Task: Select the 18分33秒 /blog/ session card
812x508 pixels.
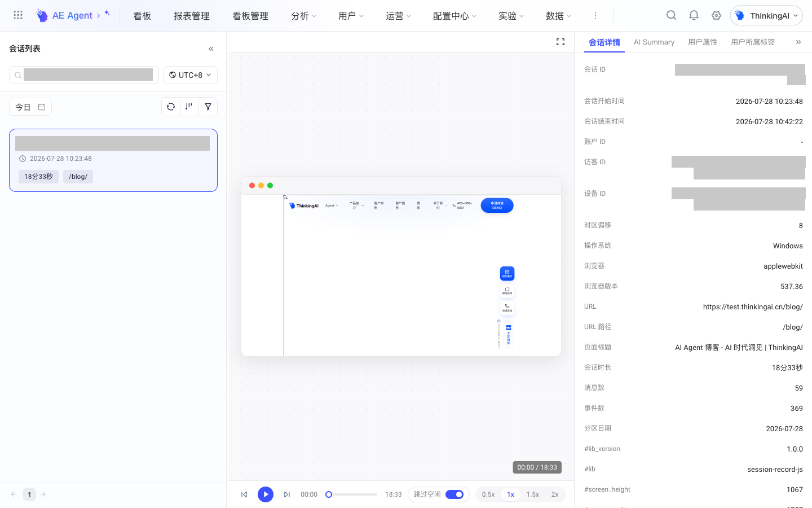Action: point(113,160)
